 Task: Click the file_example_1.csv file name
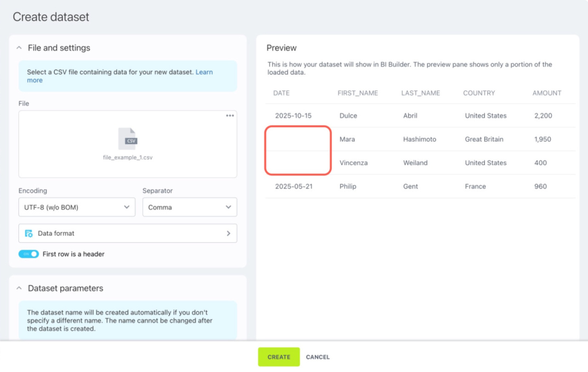point(128,157)
